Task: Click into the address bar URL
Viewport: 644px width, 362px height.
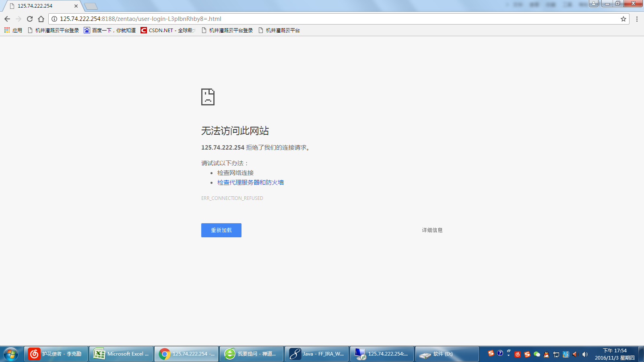Action: (282, 19)
